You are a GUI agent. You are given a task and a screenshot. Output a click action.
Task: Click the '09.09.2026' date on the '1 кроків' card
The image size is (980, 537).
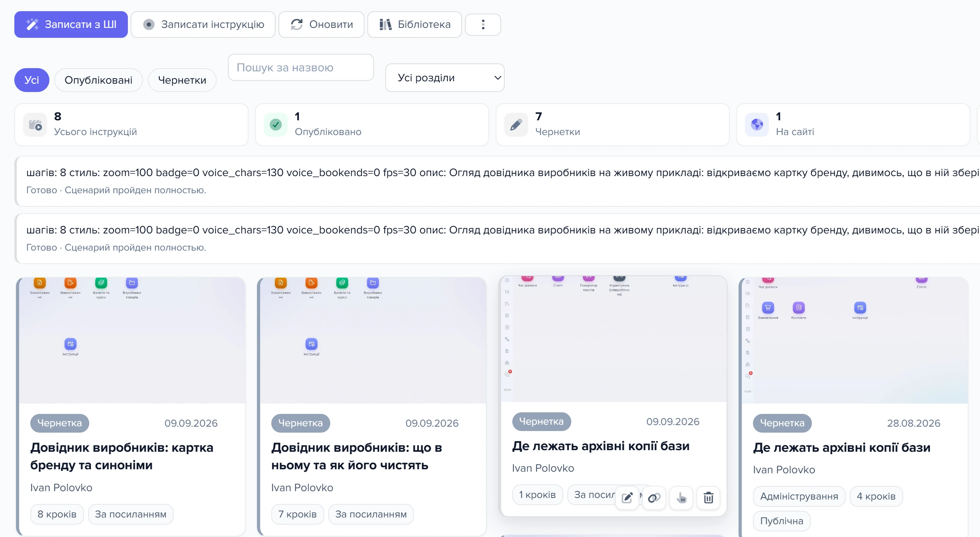pyautogui.click(x=673, y=421)
